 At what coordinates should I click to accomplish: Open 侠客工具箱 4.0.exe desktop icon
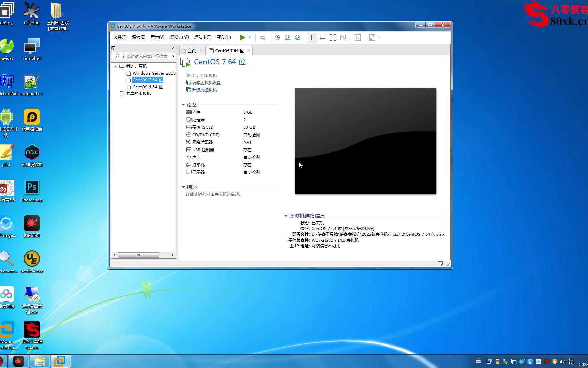[x=32, y=336]
